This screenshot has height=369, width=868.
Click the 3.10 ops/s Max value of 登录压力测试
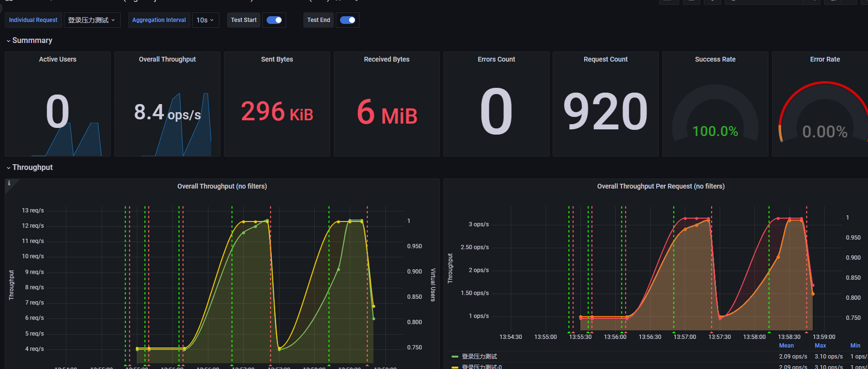pyautogui.click(x=828, y=357)
